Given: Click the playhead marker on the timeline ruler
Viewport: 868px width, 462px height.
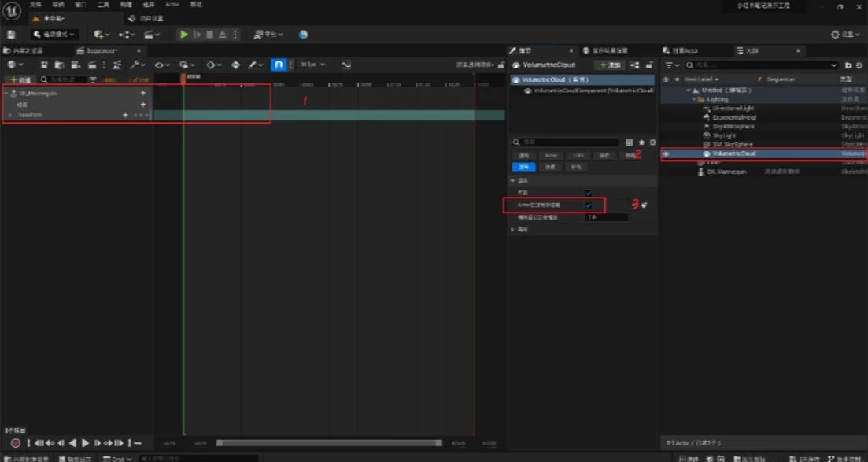Looking at the screenshot, I should 183,79.
